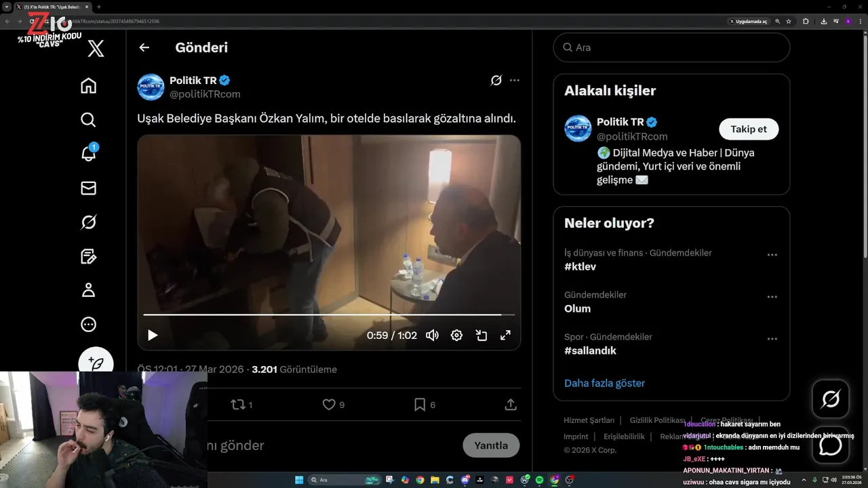Open more options for Olum trend
The height and width of the screenshot is (488, 868).
click(772, 297)
